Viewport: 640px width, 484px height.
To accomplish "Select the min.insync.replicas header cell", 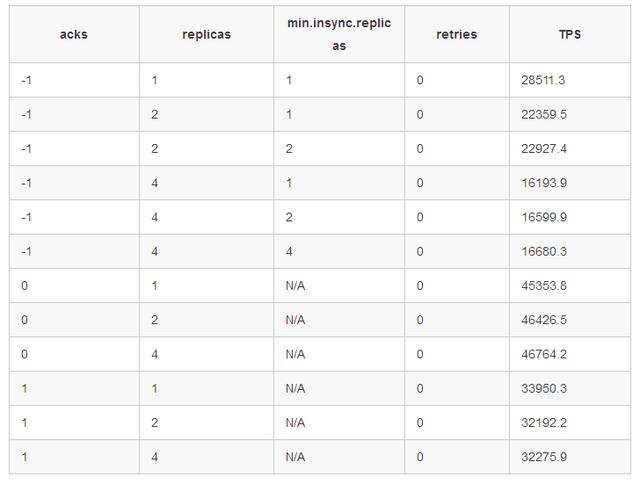I will [x=339, y=34].
